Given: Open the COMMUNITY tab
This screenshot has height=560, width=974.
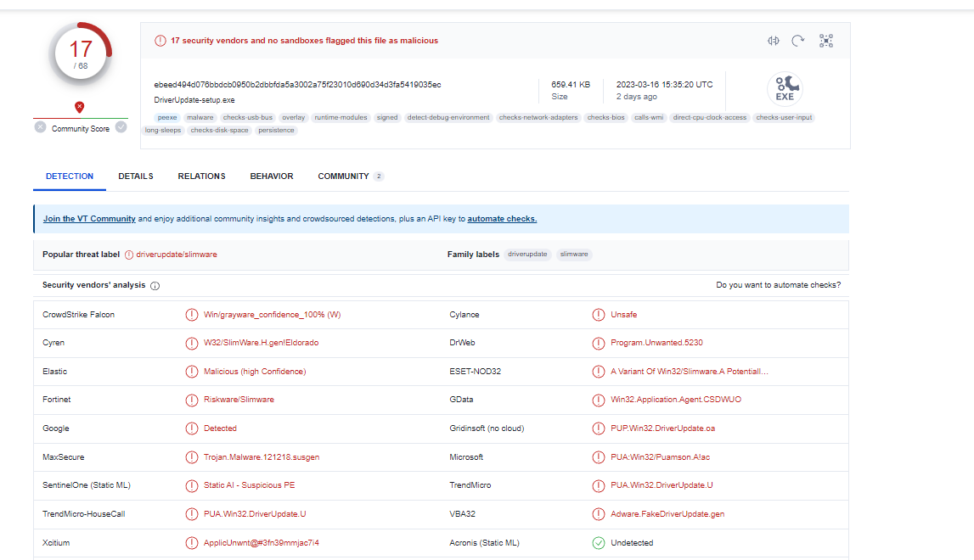Looking at the screenshot, I should 351,176.
